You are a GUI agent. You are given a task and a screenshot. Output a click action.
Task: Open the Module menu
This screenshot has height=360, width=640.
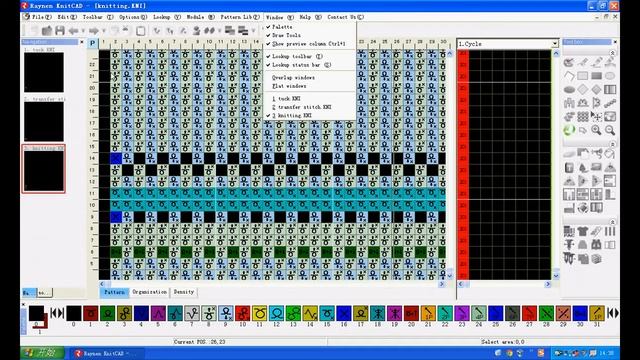pos(200,17)
